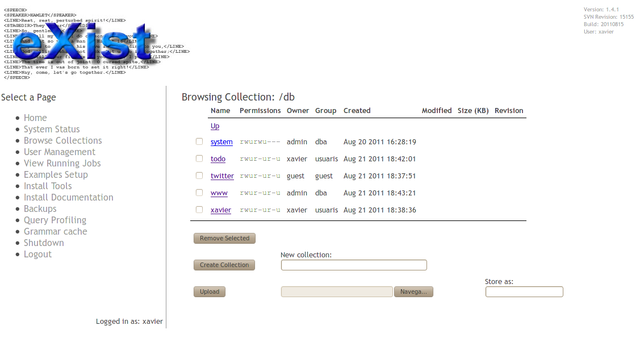Screen dimensions: 644x346
Task: Select the todo collection checkbox
Action: (x=199, y=159)
